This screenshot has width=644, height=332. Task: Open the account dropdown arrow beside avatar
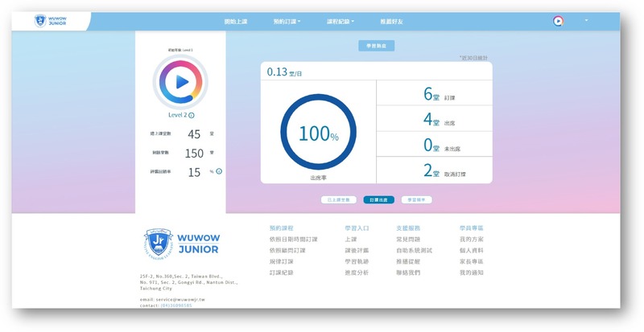(585, 20)
